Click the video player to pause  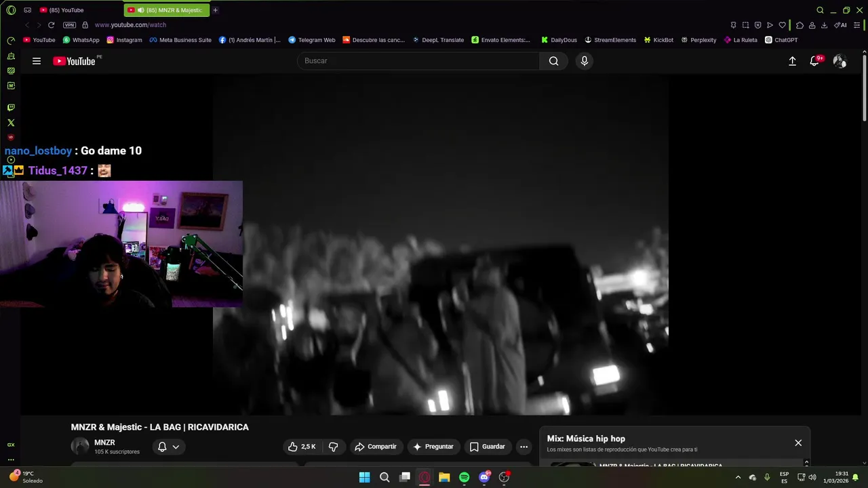[x=441, y=244]
